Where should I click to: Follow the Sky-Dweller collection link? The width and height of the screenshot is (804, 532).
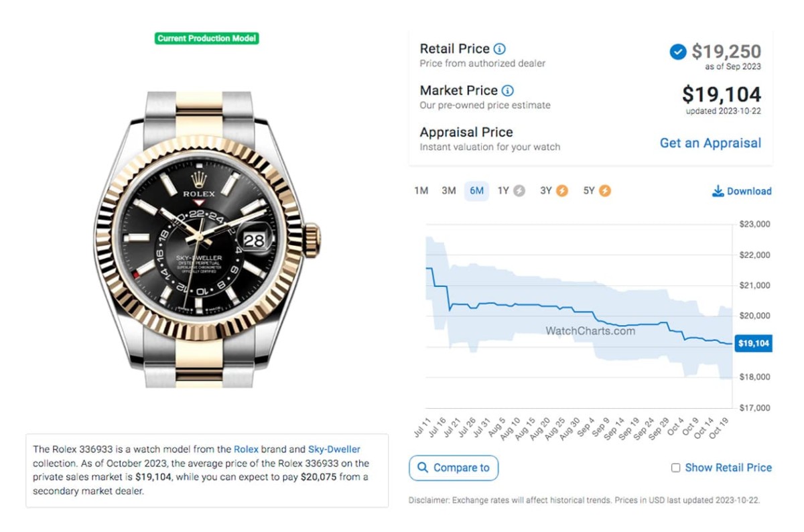(334, 449)
